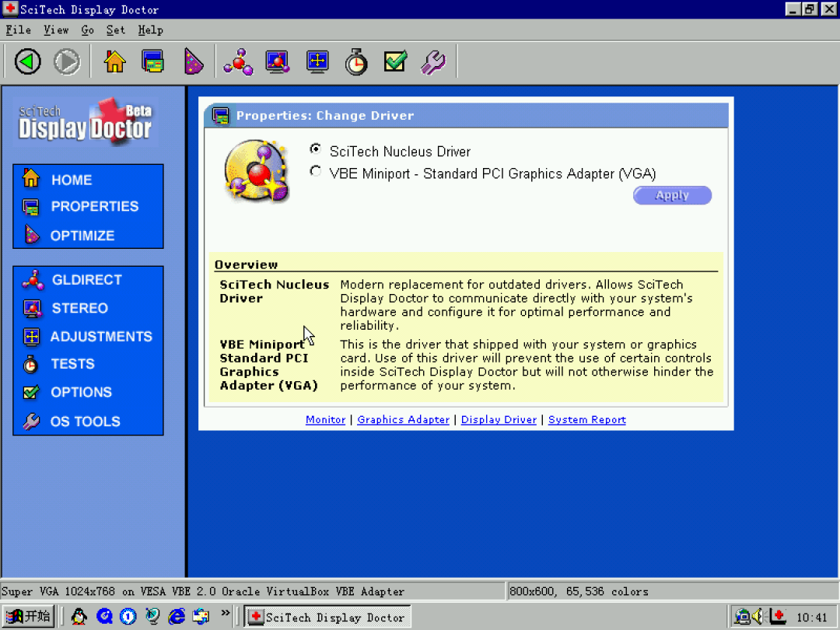Click the monitor icon beside PROPERTIES in the sidebar
The height and width of the screenshot is (630, 840).
[31, 207]
